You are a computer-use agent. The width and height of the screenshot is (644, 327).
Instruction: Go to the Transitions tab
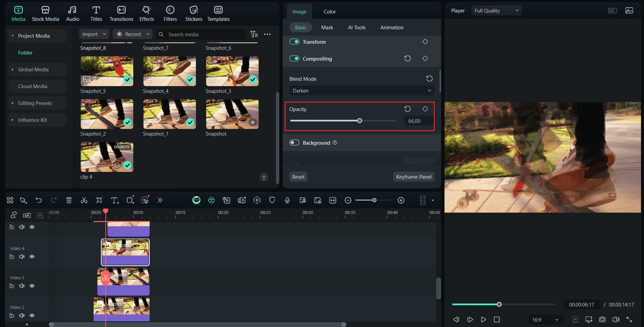coord(121,13)
